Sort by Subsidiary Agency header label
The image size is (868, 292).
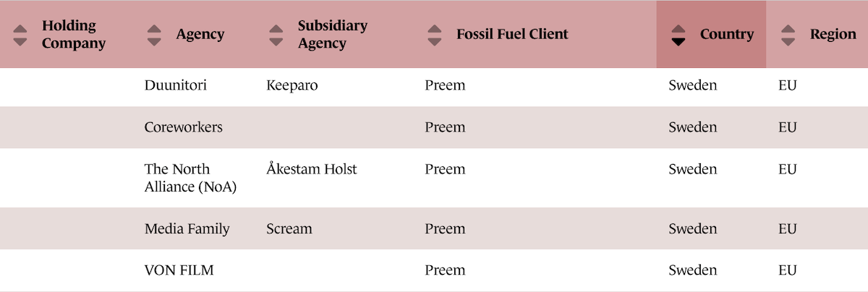click(x=332, y=35)
